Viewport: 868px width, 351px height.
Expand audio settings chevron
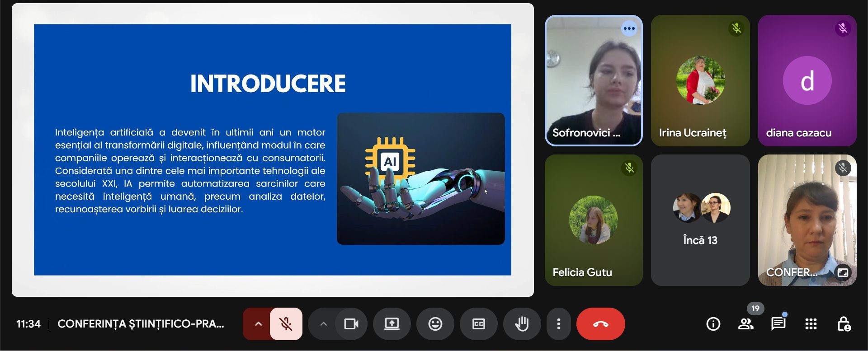coord(258,324)
